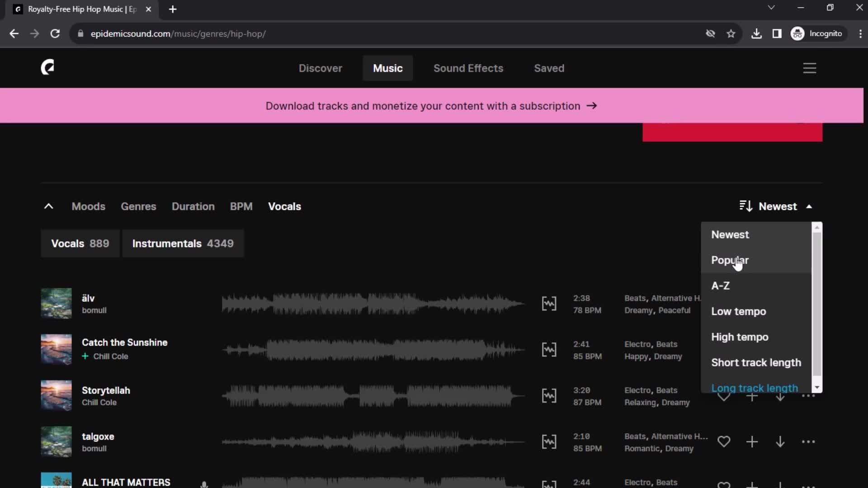This screenshot has height=488, width=868.
Task: Open the artist bomull under älv
Action: click(94, 310)
